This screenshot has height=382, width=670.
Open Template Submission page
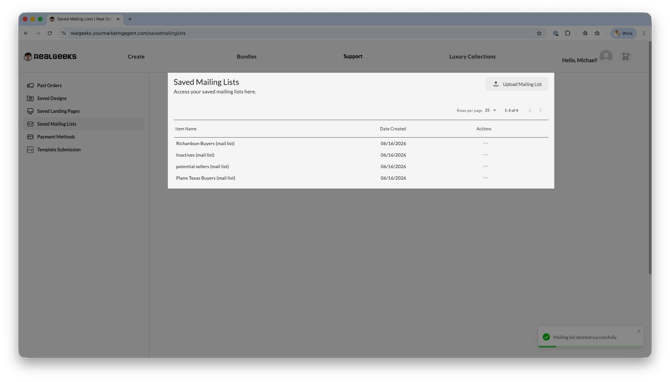[x=59, y=150]
